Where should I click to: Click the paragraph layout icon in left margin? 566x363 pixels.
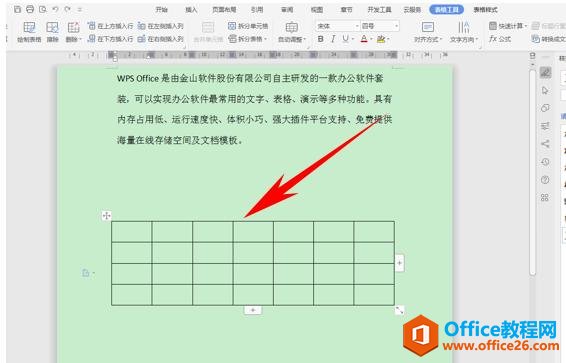(x=86, y=273)
